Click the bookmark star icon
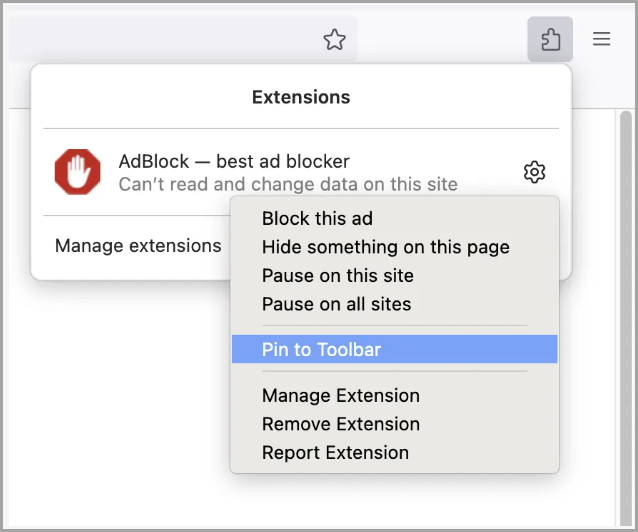Image resolution: width=638 pixels, height=532 pixels. tap(334, 39)
